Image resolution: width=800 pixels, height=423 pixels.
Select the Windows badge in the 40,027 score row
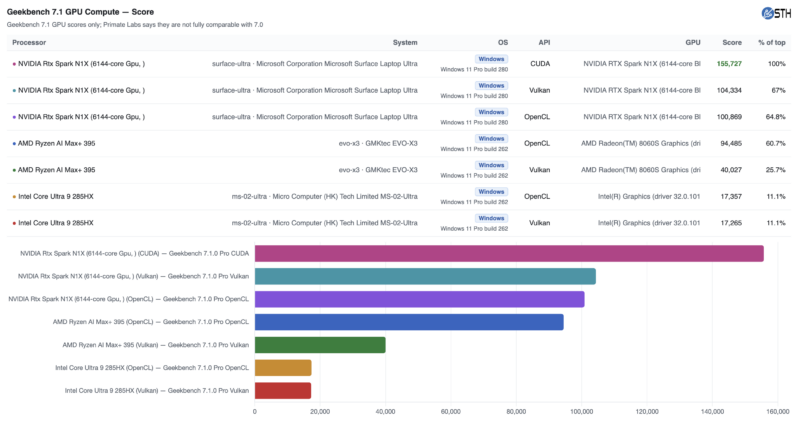[491, 165]
